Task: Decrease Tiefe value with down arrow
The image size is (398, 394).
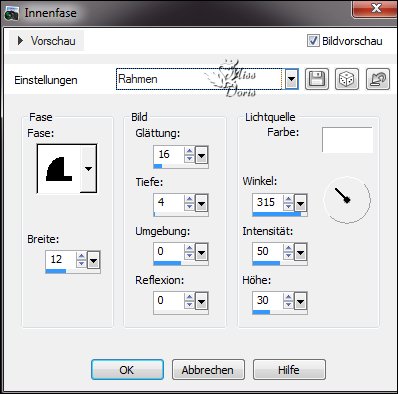Action: click(x=189, y=207)
